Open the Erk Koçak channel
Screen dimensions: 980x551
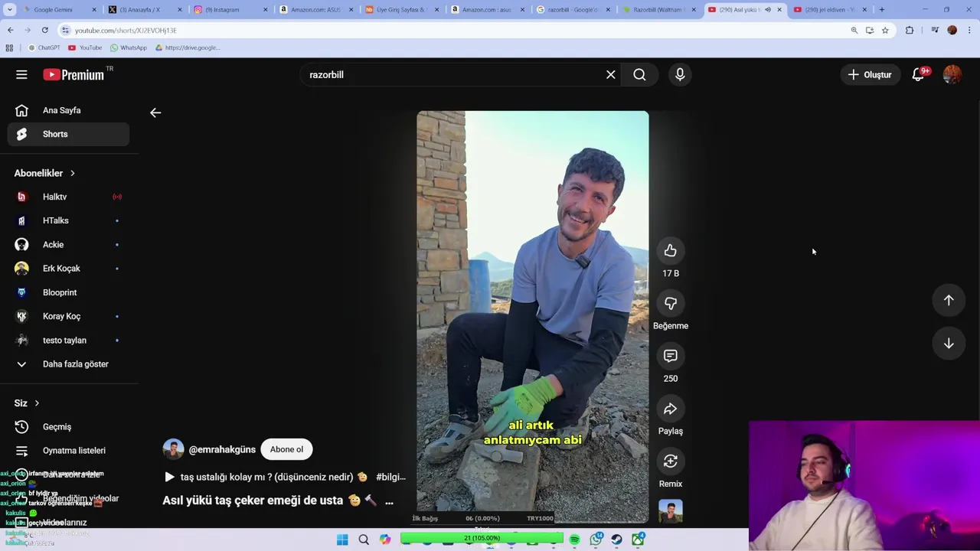pyautogui.click(x=68, y=269)
